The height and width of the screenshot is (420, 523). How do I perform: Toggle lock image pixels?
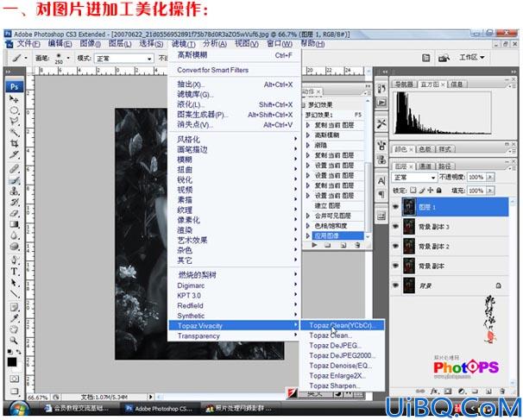coord(422,191)
